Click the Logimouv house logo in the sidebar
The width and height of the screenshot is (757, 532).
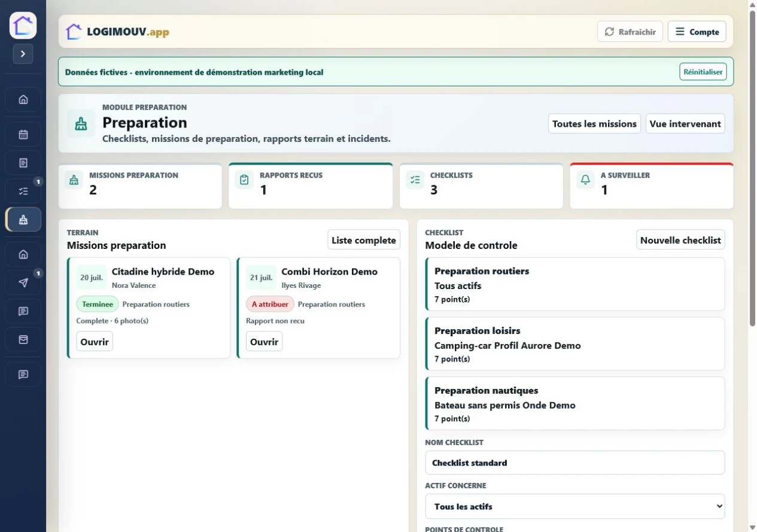[x=23, y=26]
